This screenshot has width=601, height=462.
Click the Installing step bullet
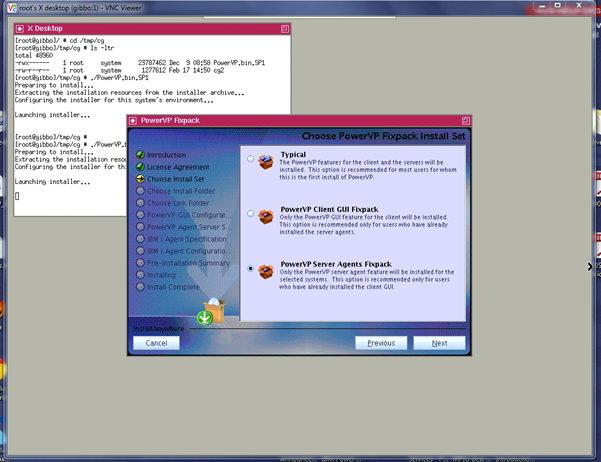140,275
